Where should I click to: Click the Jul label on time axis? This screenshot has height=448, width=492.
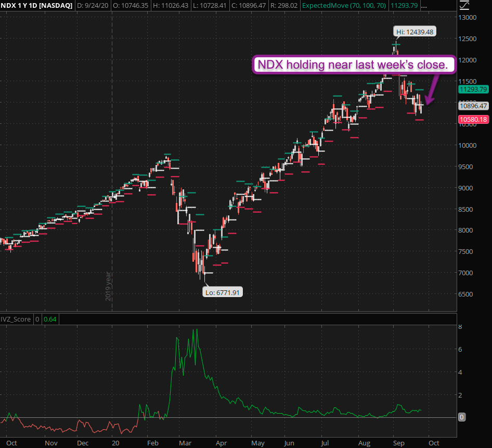(x=325, y=443)
